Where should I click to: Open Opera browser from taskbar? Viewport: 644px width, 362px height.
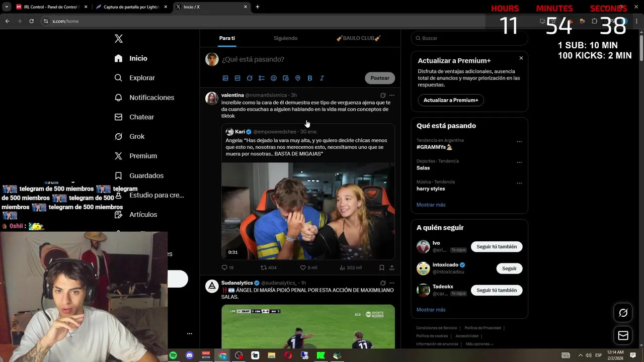coord(288,355)
